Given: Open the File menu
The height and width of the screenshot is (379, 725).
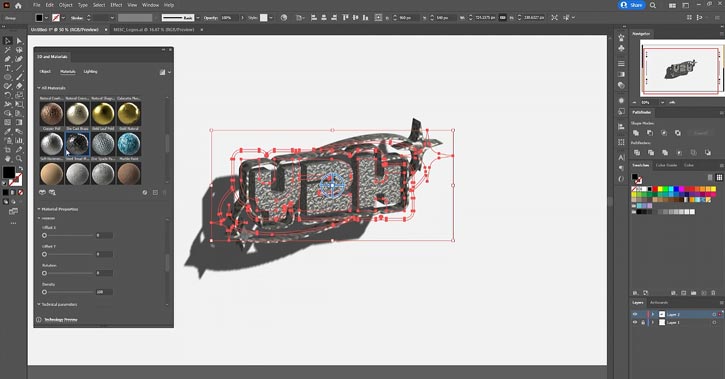Looking at the screenshot, I should pyautogui.click(x=37, y=5).
